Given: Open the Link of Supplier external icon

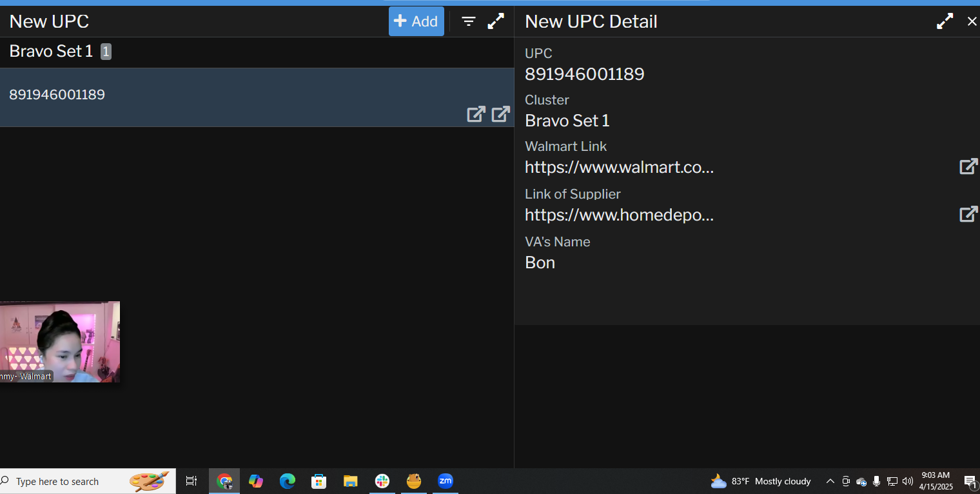Looking at the screenshot, I should (x=968, y=214).
